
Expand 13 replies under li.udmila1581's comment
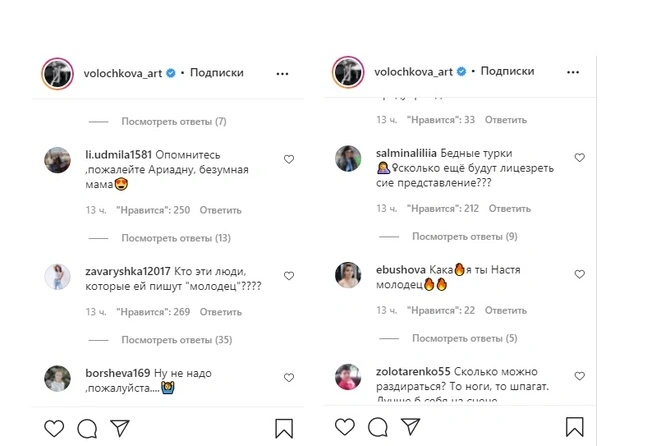click(176, 239)
